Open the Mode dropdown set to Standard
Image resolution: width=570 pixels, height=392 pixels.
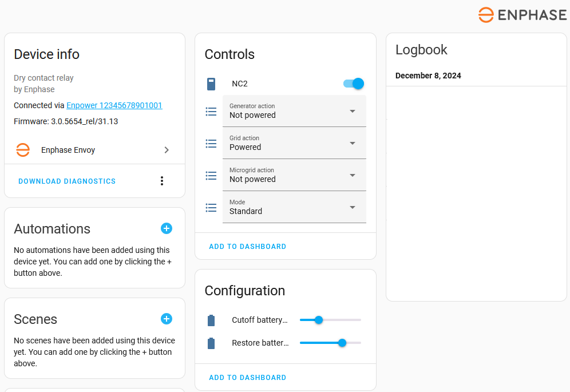point(294,207)
